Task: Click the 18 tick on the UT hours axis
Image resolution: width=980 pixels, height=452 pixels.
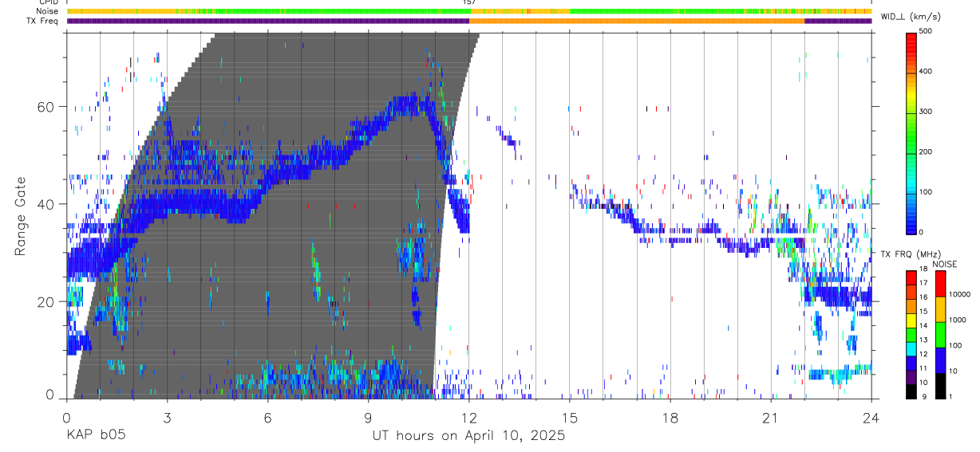Action: coord(670,418)
